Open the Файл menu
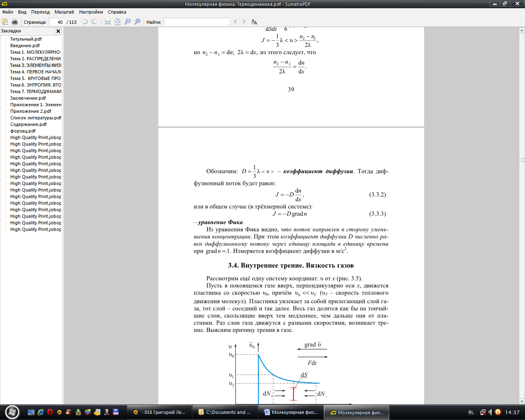The height and width of the screenshot is (420, 525). 8,12
